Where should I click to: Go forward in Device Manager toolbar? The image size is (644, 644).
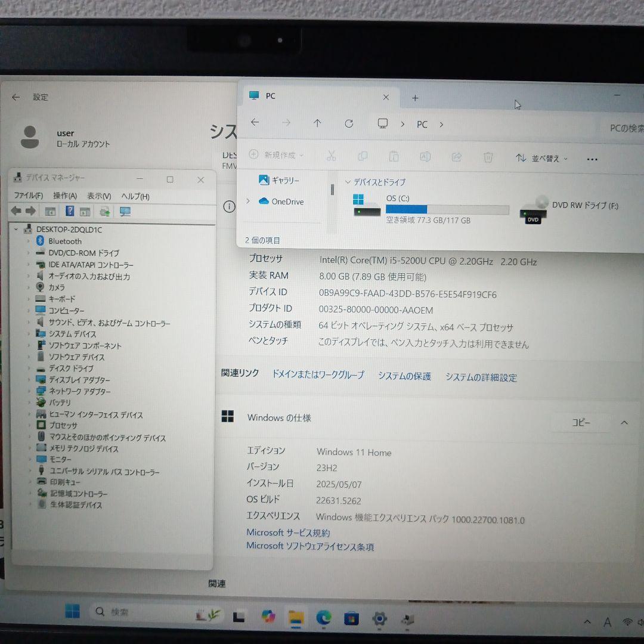pyautogui.click(x=30, y=211)
